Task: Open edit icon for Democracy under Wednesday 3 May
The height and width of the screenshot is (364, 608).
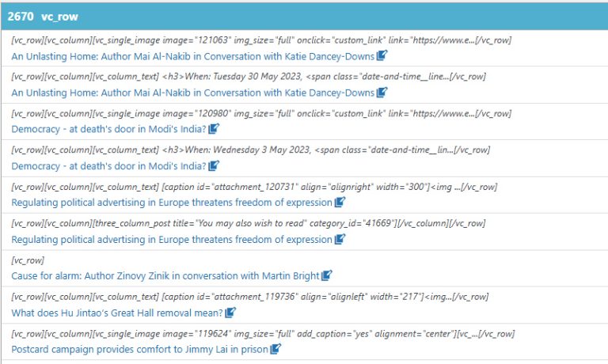Action: [x=214, y=165]
